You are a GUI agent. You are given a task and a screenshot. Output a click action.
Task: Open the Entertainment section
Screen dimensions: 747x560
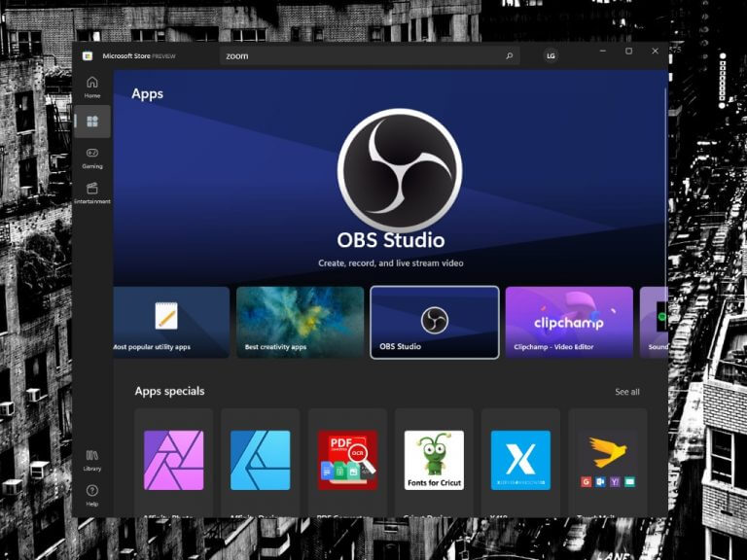click(x=92, y=192)
